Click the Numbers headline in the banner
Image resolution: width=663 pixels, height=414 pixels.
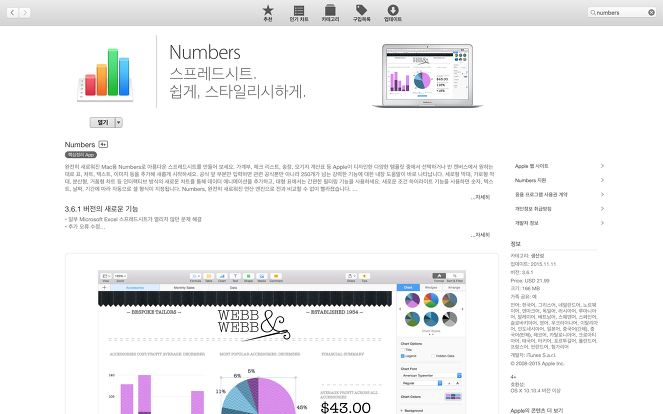click(205, 52)
